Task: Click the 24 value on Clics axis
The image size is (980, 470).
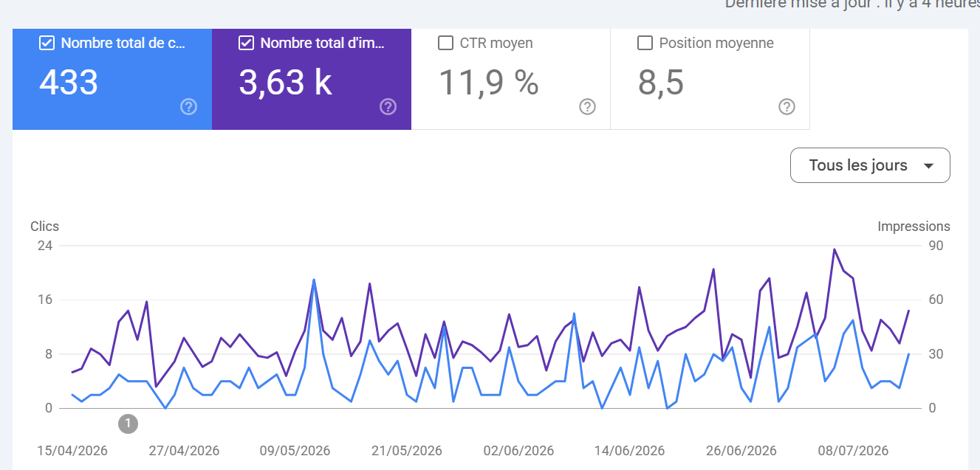Action: (x=45, y=246)
